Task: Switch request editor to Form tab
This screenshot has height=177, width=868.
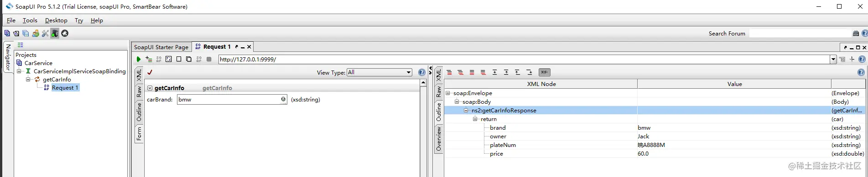Action: coord(139,134)
